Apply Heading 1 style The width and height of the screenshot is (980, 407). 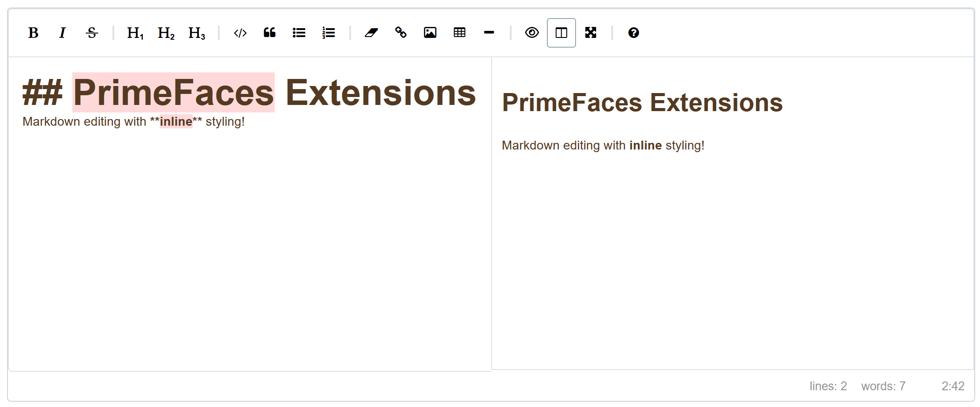tap(135, 33)
